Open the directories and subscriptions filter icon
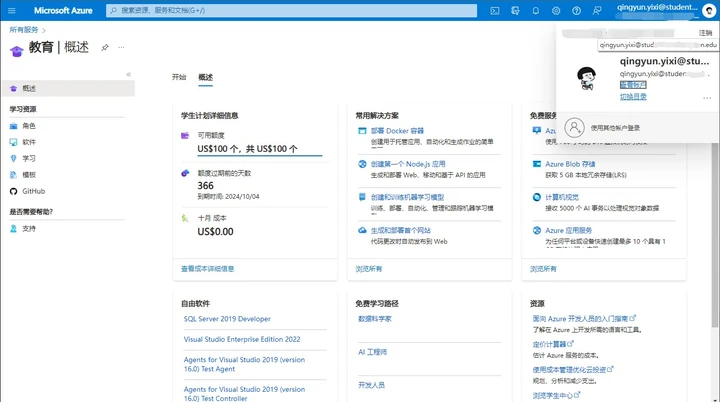 515,11
